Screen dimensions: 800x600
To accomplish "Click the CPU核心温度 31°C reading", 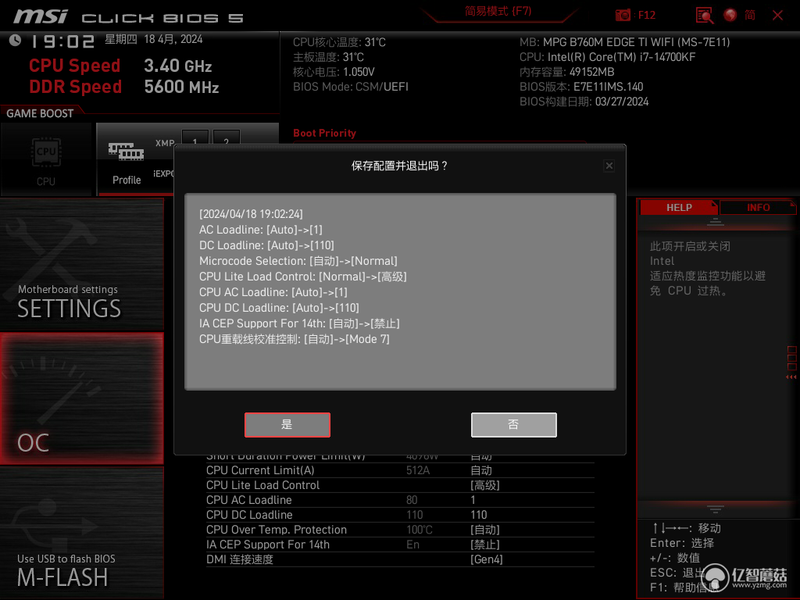I will coord(339,42).
